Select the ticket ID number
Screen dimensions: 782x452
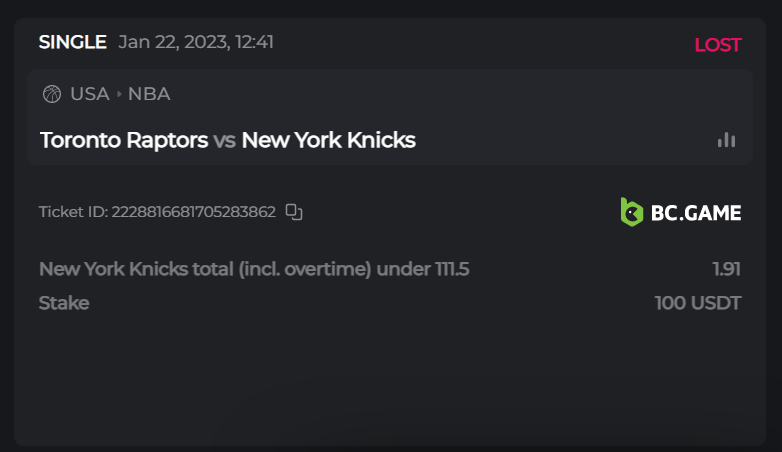coord(193,212)
